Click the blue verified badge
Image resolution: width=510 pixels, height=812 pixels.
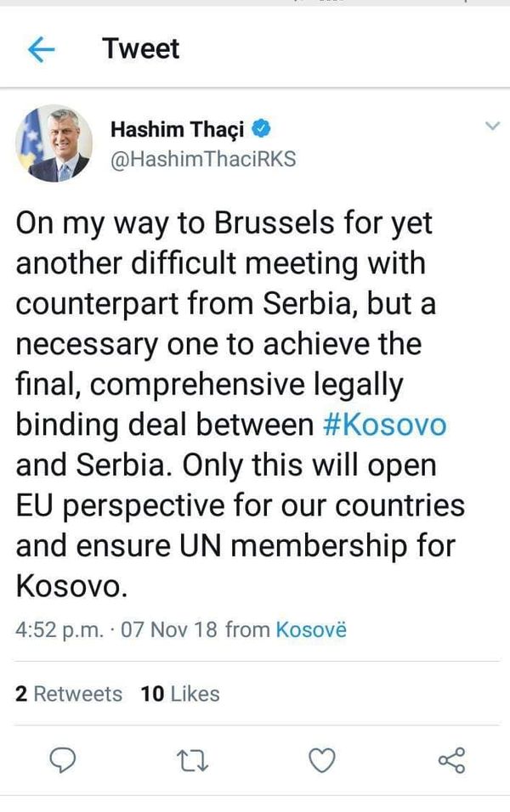click(x=261, y=128)
